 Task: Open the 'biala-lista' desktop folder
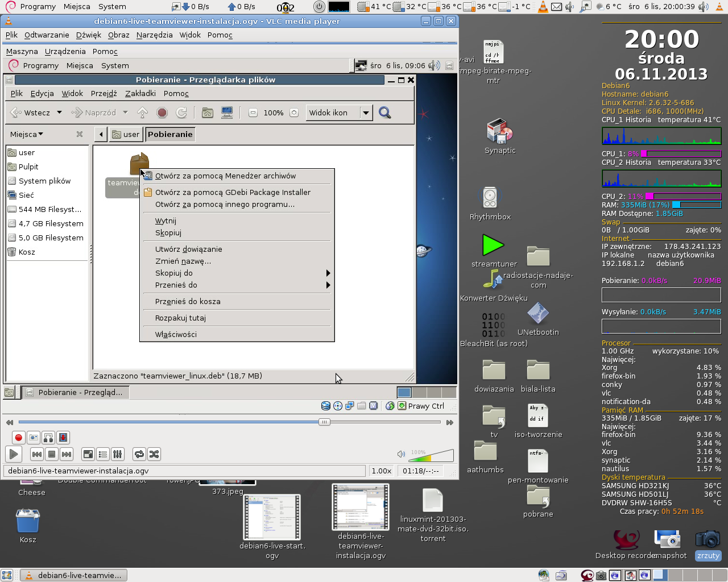click(x=538, y=376)
